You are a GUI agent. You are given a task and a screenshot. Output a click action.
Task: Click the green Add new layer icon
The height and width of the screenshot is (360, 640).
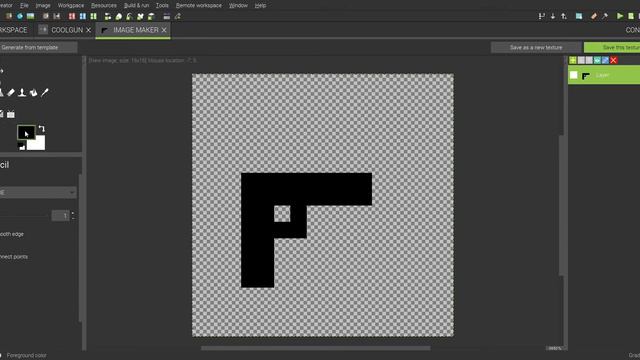coord(573,60)
